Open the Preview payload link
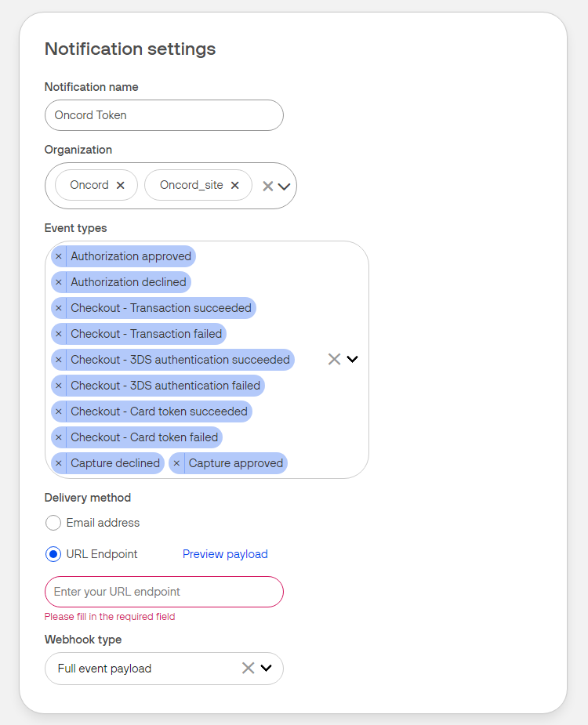588x725 pixels. coord(225,554)
